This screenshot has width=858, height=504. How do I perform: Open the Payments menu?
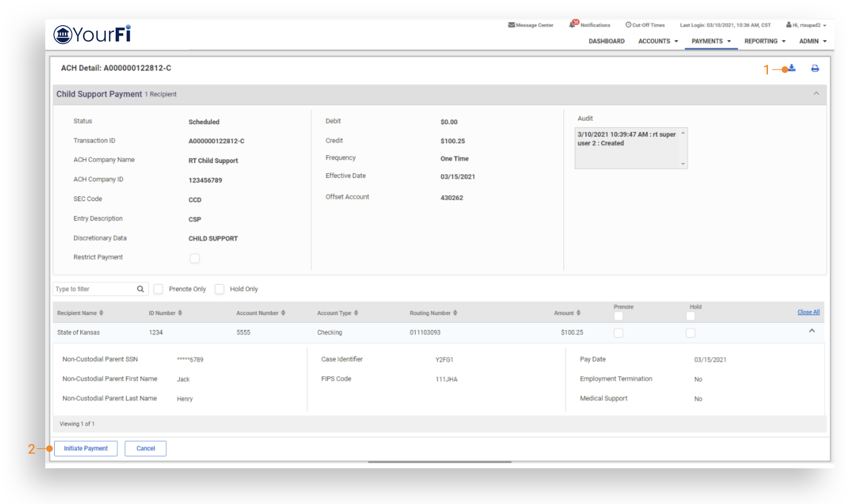coord(711,41)
